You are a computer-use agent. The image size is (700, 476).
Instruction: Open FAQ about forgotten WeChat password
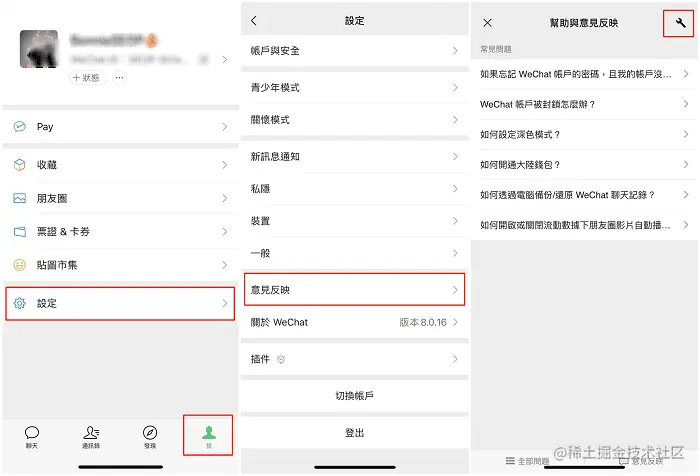coord(584,74)
